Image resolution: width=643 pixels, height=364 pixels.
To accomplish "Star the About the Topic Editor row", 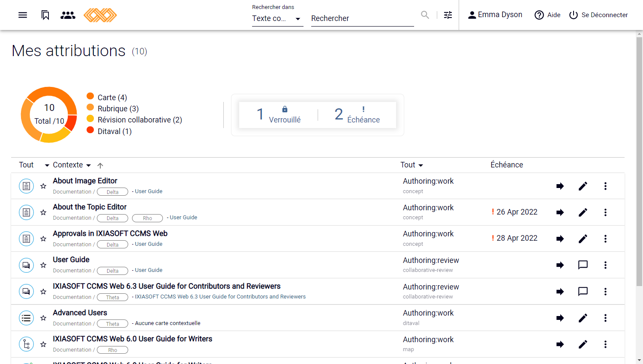I will coord(43,212).
